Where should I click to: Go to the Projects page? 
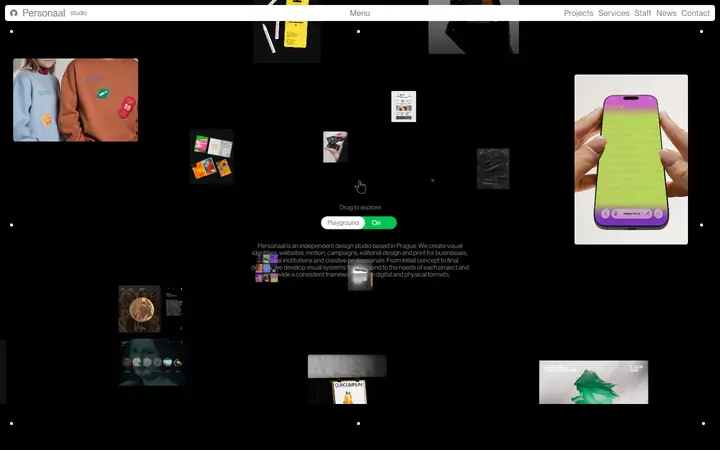[x=578, y=13]
